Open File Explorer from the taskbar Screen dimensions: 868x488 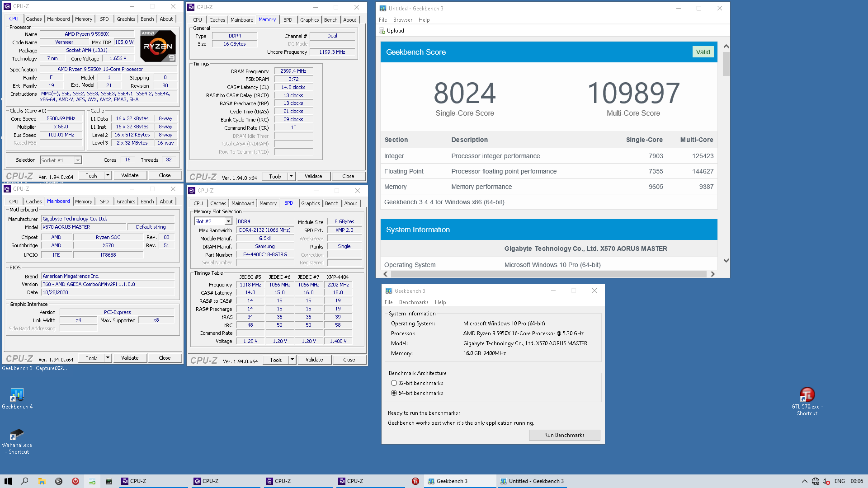[x=42, y=481]
